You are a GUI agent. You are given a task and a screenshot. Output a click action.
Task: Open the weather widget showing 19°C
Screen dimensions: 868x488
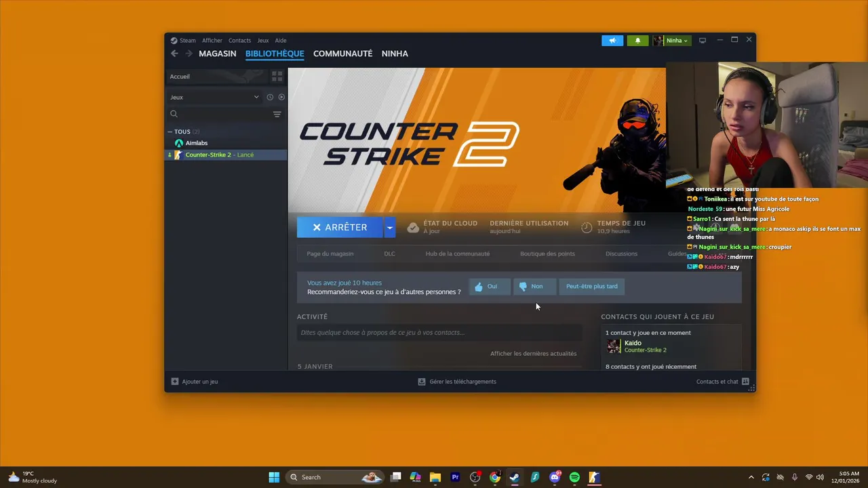[x=32, y=477]
